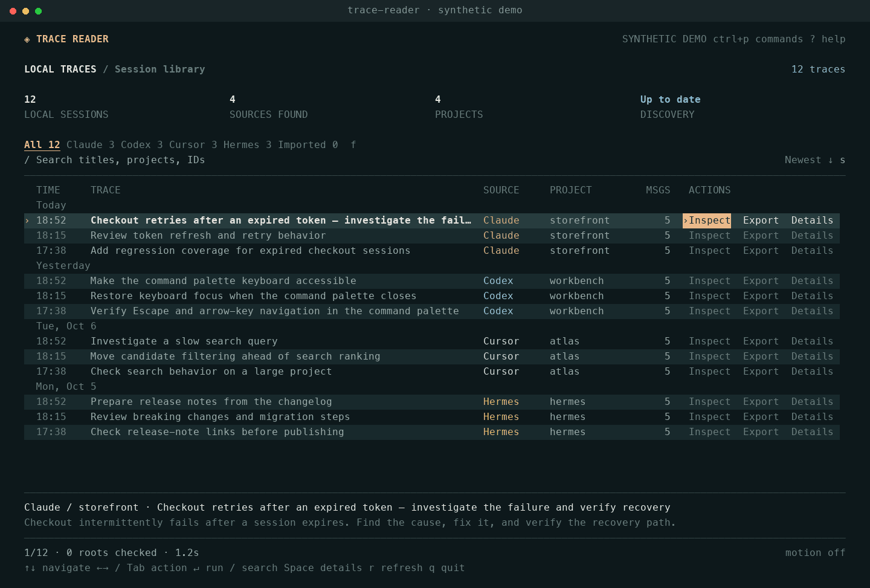The image size is (870, 588).
Task: Click the PROJECT column header
Action: coord(571,190)
